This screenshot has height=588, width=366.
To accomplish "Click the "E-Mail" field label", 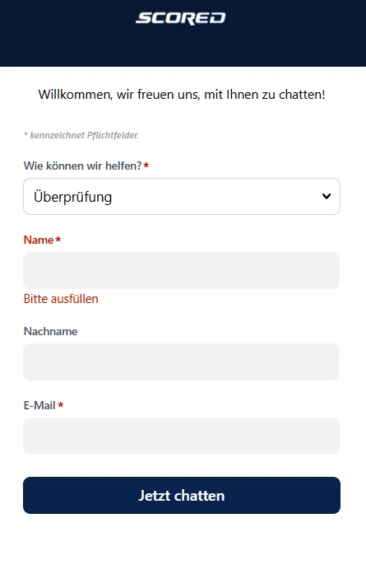I will pos(39,405).
